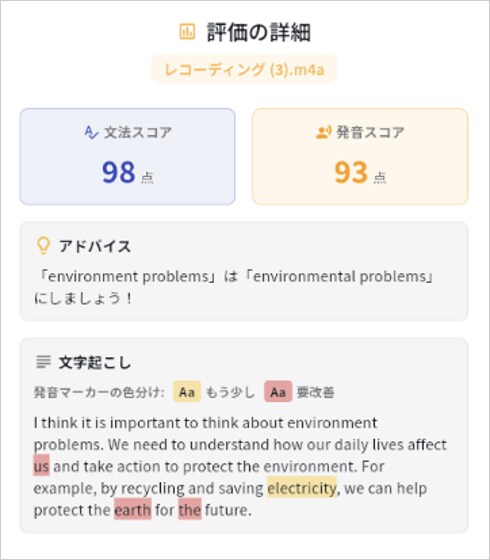Click the red highlighted word "the"

[190, 509]
